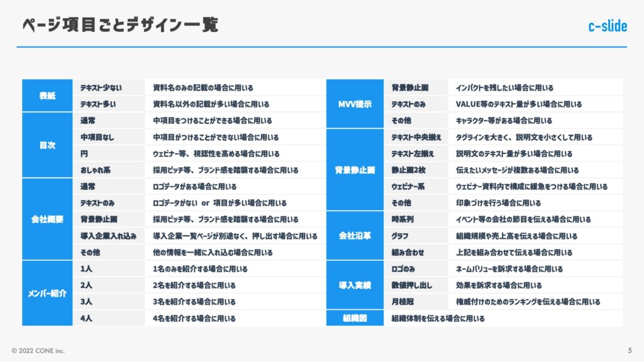Select the 会社沿革 category header cell

[x=355, y=236]
